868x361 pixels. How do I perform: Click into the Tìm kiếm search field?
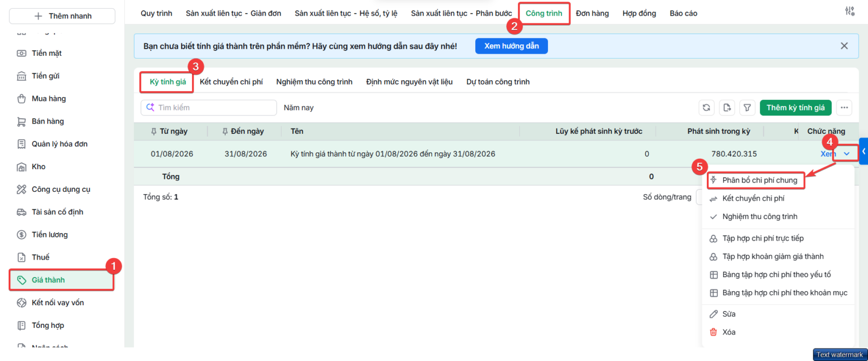[209, 108]
